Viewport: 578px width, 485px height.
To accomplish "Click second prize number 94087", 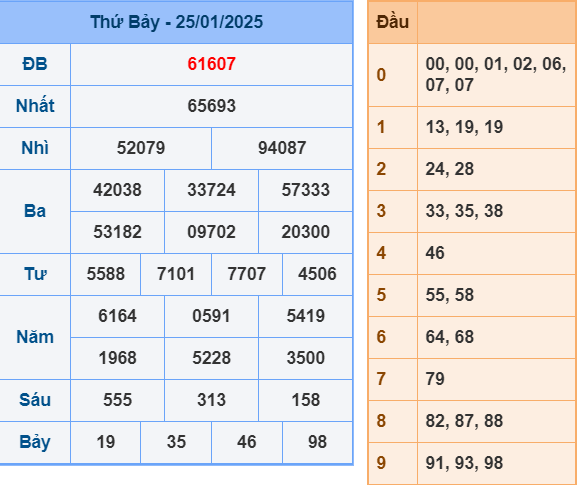I will click(x=282, y=148).
